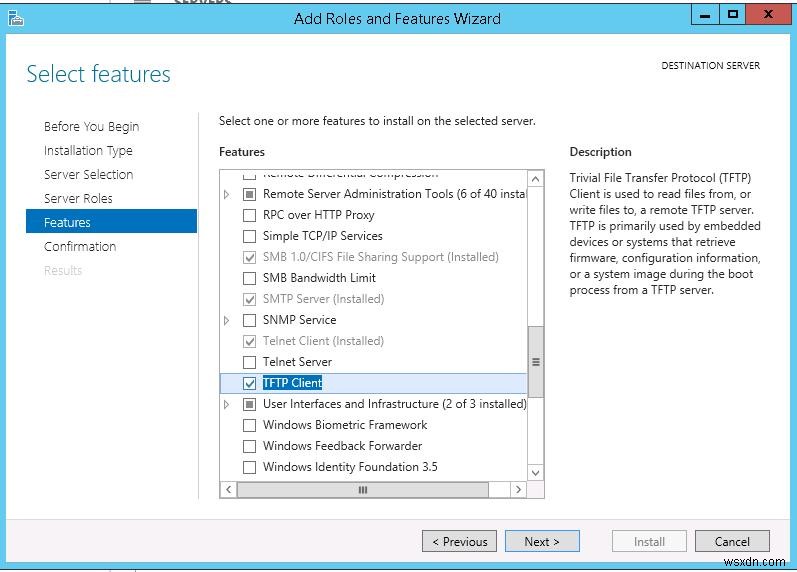Click the Telnet Client (Installed) label

(323, 341)
